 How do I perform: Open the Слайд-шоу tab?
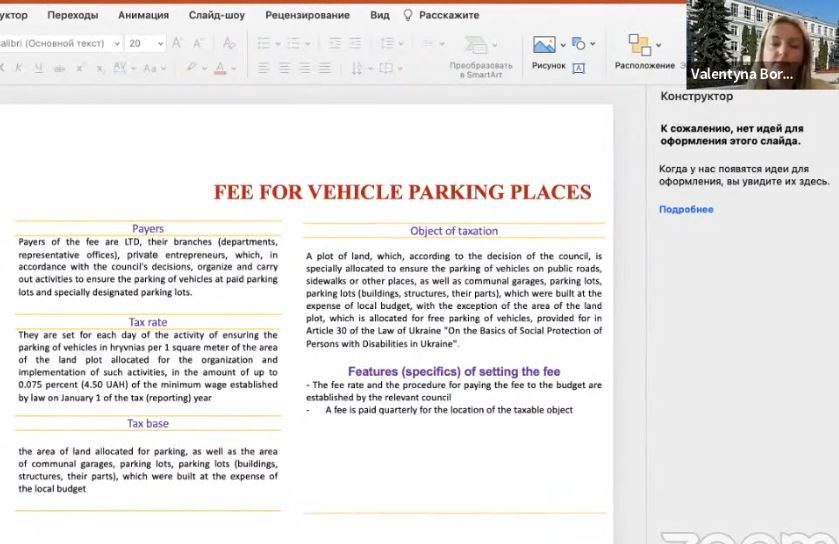pos(217,15)
